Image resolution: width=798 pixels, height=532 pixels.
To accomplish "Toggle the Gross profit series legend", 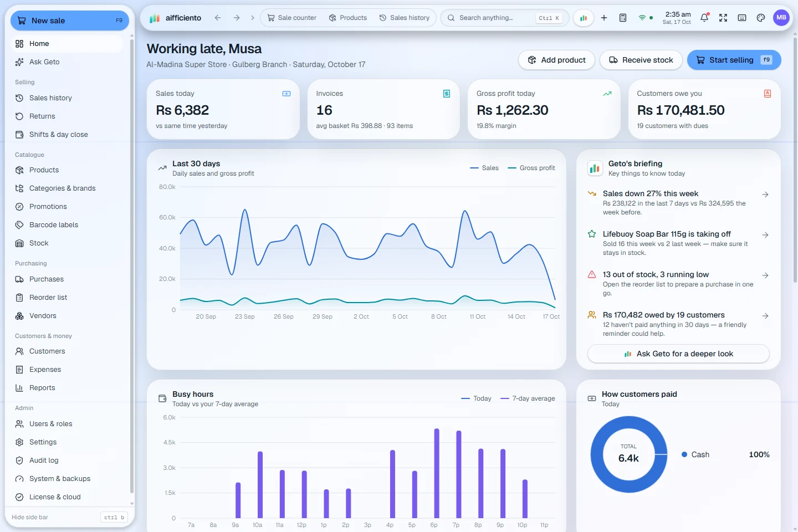I will point(531,168).
